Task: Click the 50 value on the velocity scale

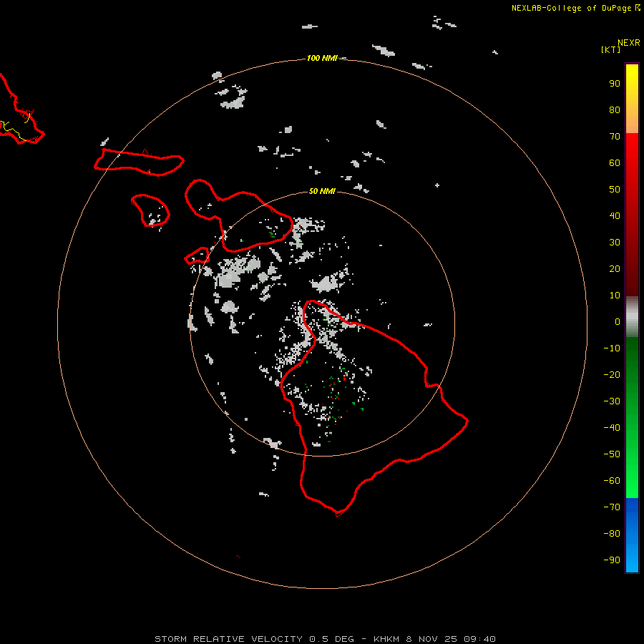Action: coord(615,190)
